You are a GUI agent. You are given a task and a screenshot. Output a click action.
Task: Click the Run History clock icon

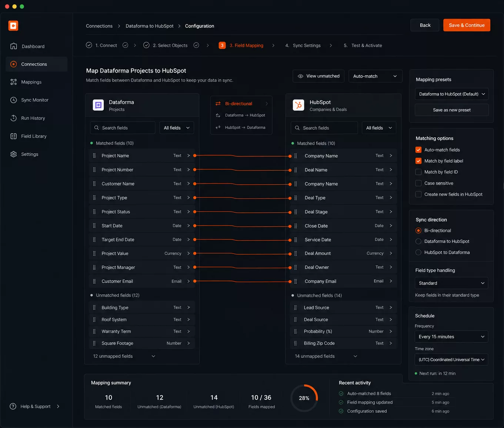tap(14, 118)
